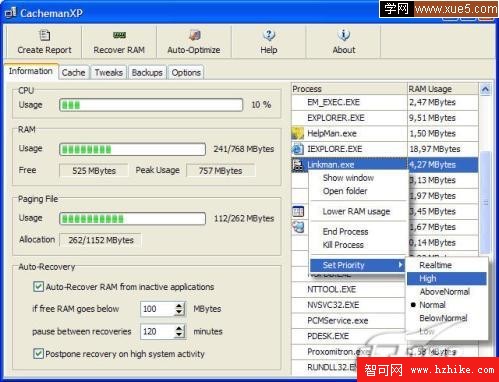
Task: Click the process list scrollbar thumb
Action: click(x=485, y=202)
